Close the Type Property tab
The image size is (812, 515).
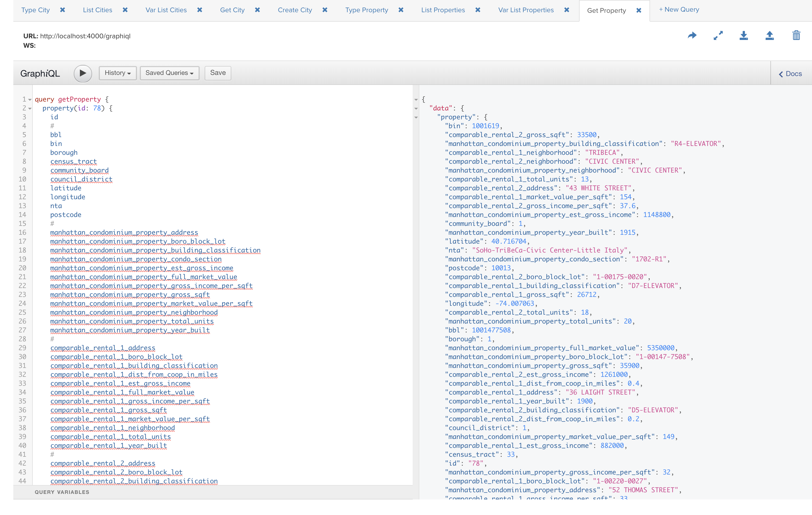click(401, 10)
